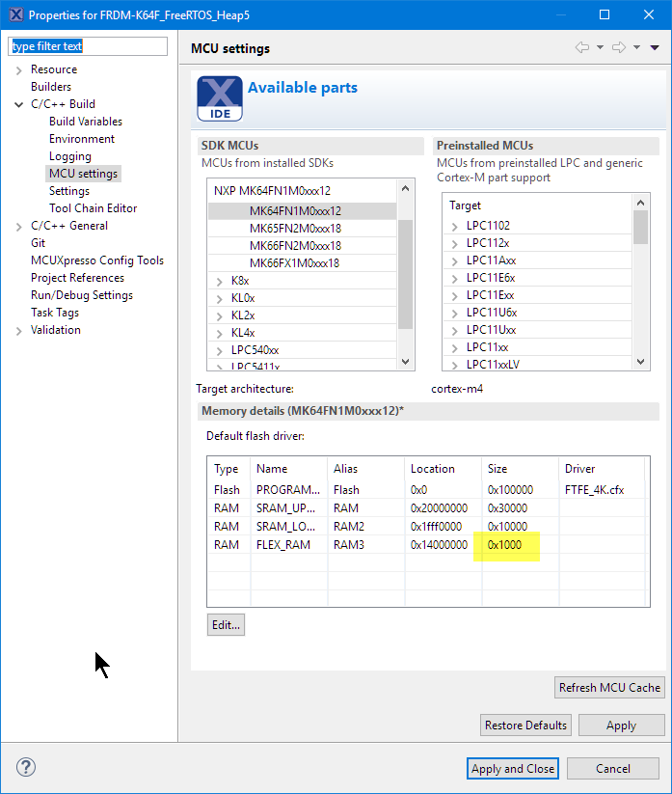
Task: Click the Cancel button
Action: point(613,769)
